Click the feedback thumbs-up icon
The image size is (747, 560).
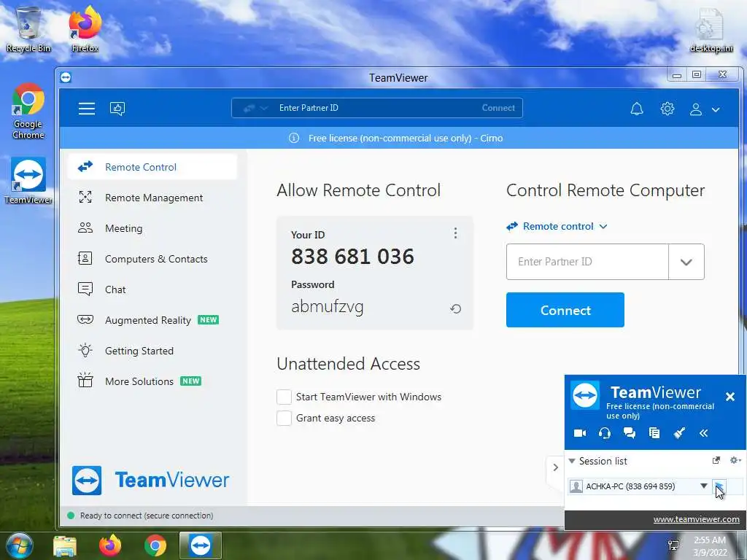117,109
